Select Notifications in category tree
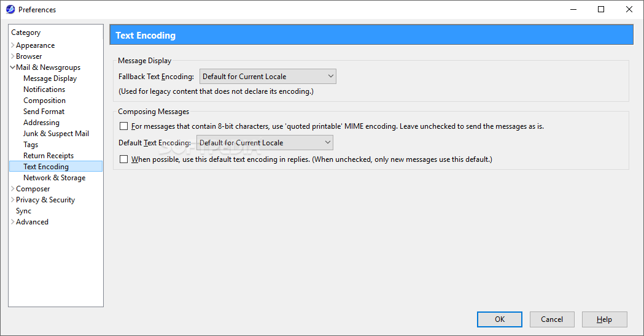Viewport: 644px width, 336px height. tap(44, 90)
